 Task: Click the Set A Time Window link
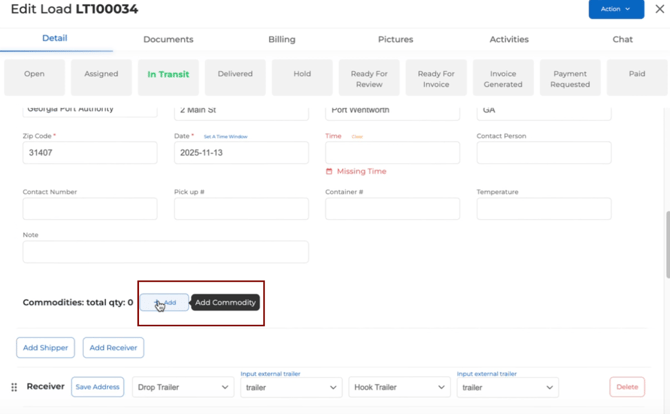coord(225,137)
